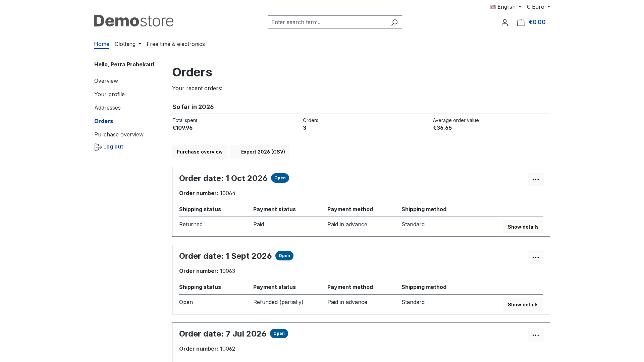The height and width of the screenshot is (362, 644).
Task: Open Free time & electronics category
Action: 175,44
